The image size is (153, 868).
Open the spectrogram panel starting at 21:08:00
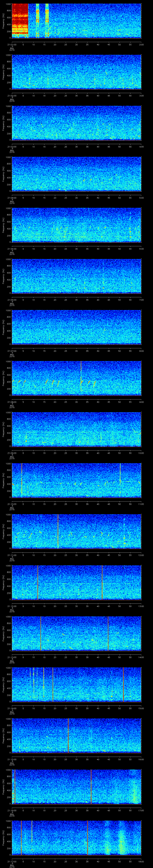pyautogui.click(x=76, y=378)
